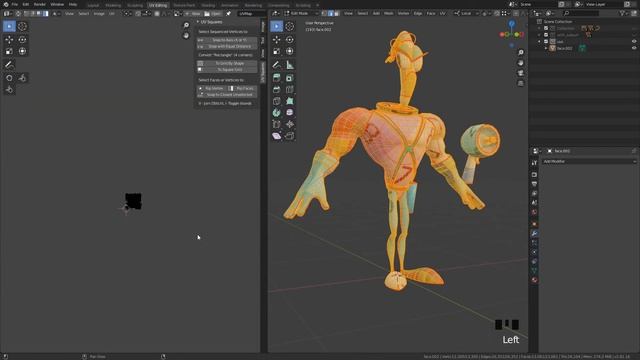Image resolution: width=640 pixels, height=360 pixels.
Task: Select the UV editor Scale tool
Action: click(x=9, y=51)
